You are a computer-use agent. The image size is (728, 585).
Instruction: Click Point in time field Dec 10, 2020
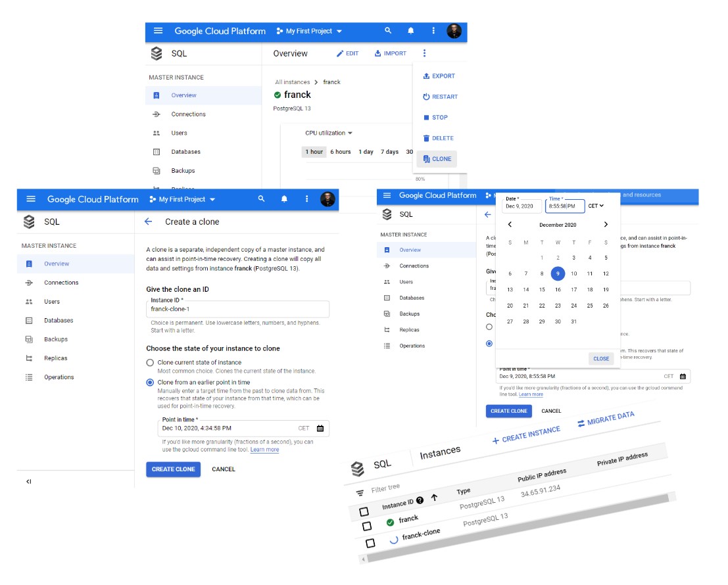pos(243,428)
